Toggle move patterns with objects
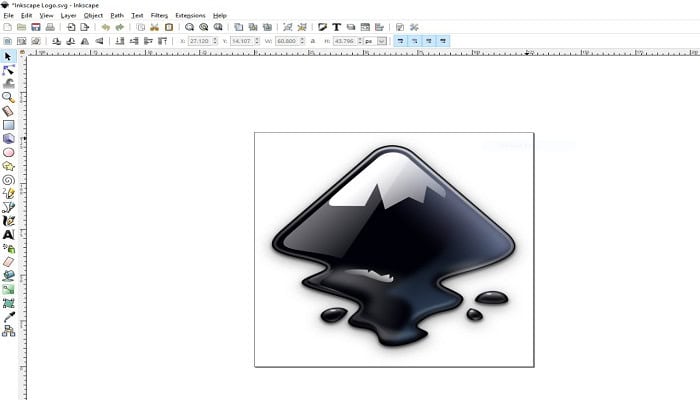 point(443,41)
